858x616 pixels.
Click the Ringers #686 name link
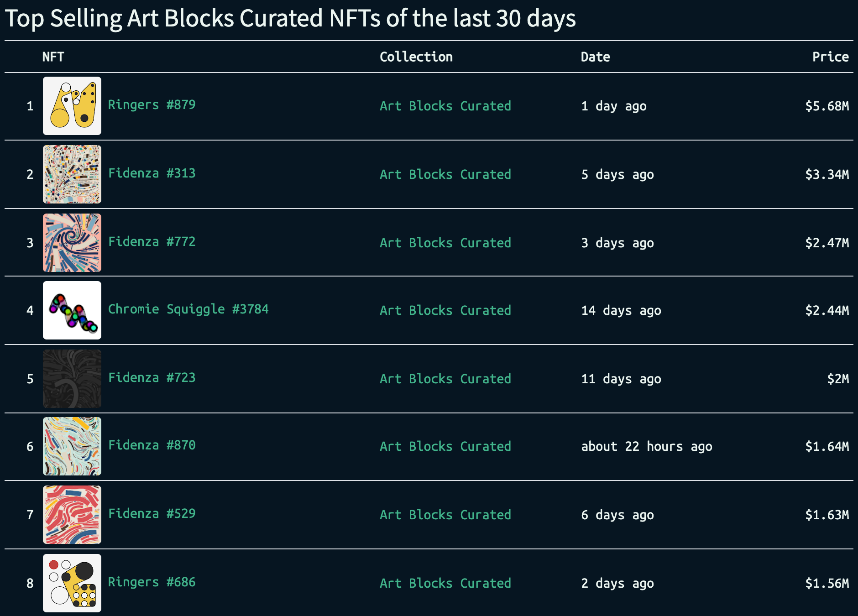point(152,582)
